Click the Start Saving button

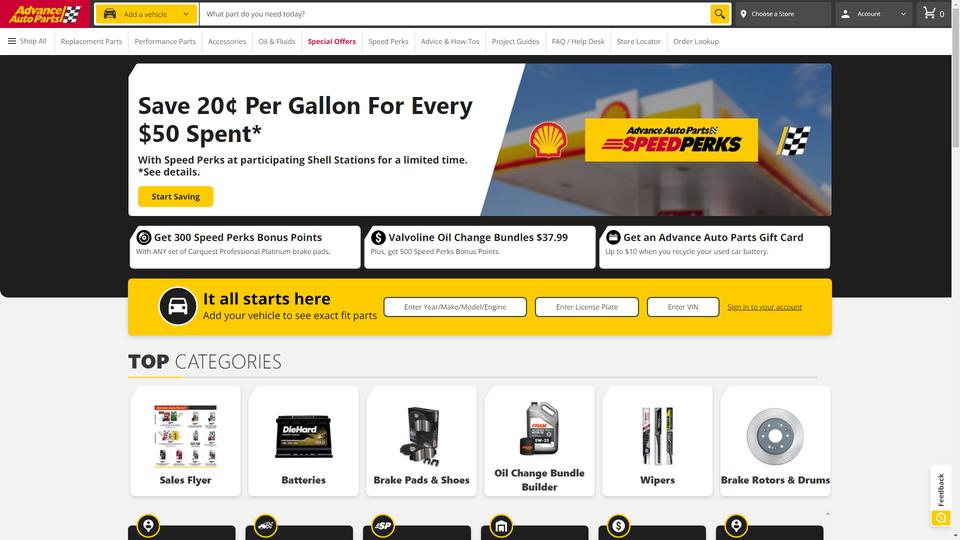click(176, 197)
